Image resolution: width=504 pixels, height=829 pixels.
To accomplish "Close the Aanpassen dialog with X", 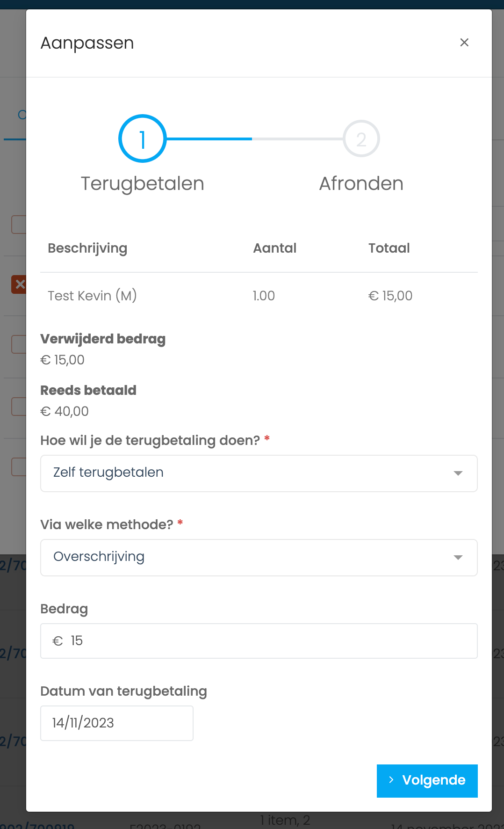I will (x=464, y=43).
